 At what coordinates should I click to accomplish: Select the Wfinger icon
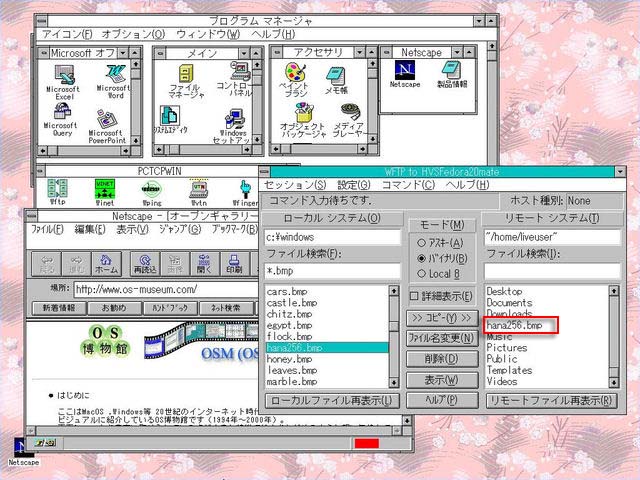[245, 193]
